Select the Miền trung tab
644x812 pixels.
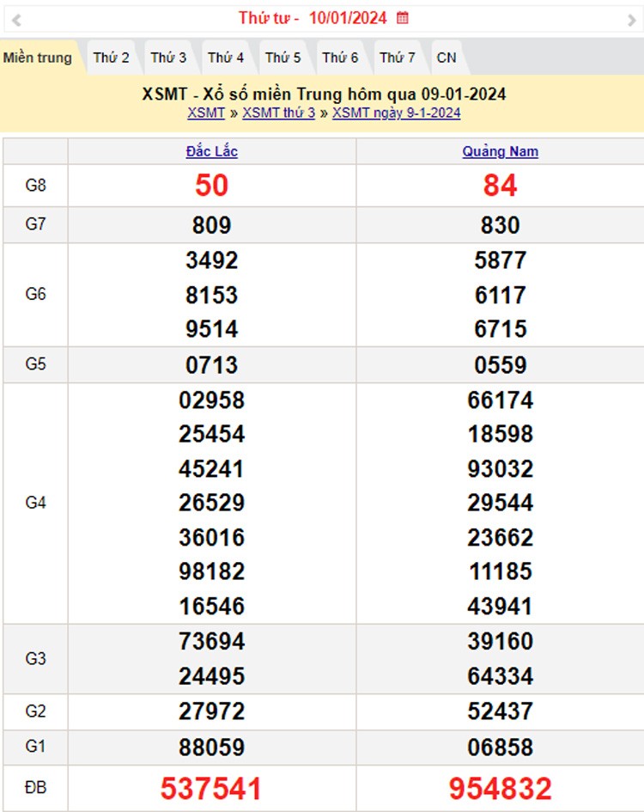(38, 58)
